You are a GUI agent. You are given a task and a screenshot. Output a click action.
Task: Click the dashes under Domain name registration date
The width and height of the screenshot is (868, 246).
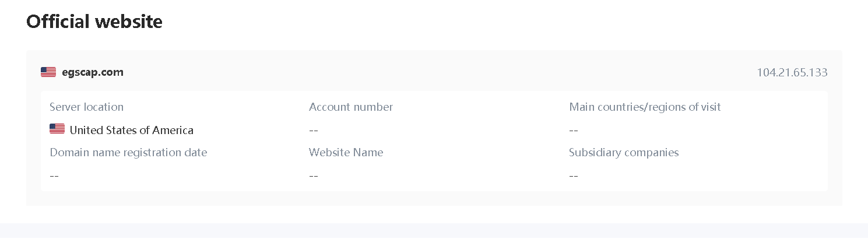(54, 175)
